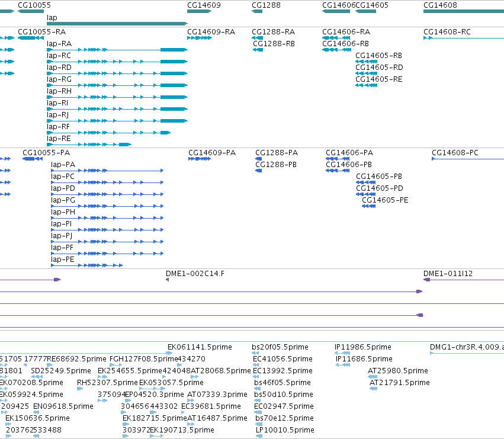
Task: Click the lap-PA protein label
Action: tap(63, 165)
